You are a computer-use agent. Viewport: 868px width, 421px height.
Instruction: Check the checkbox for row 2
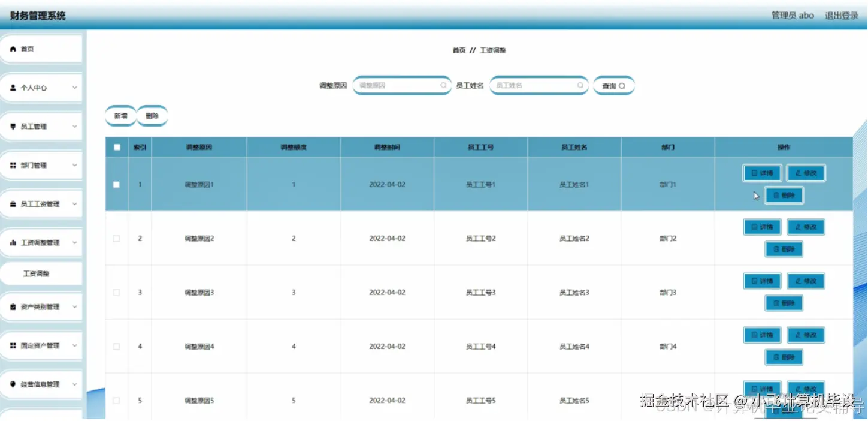(x=116, y=239)
